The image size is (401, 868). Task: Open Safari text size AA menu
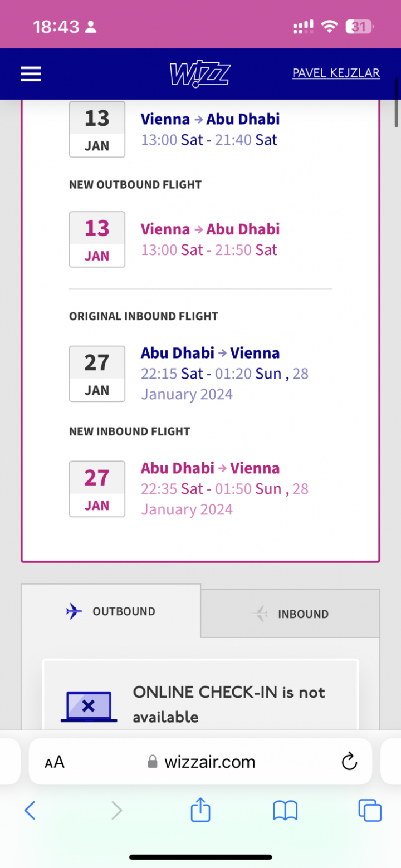(x=55, y=762)
